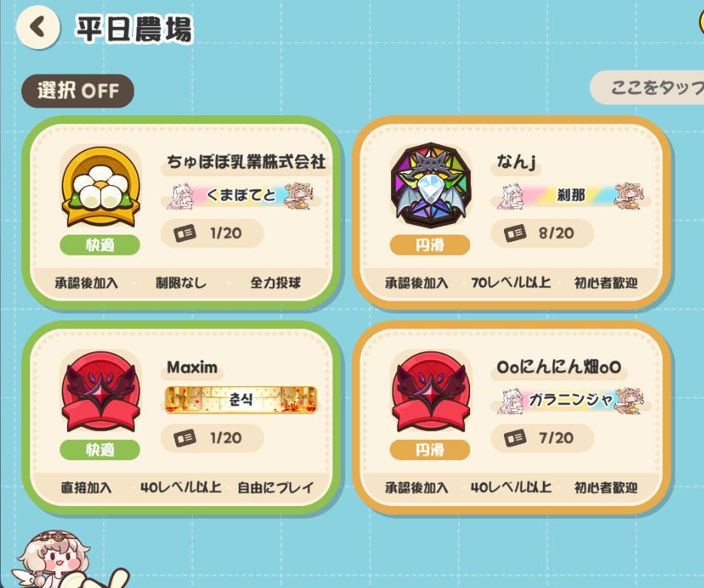The height and width of the screenshot is (588, 704).
Task: Select Maxim's red winged emblem
Action: click(x=101, y=392)
